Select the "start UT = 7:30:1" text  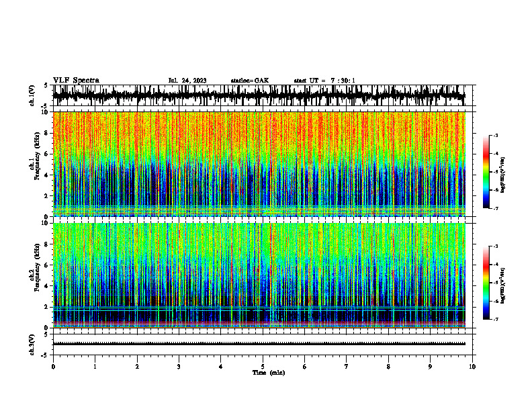324,81
